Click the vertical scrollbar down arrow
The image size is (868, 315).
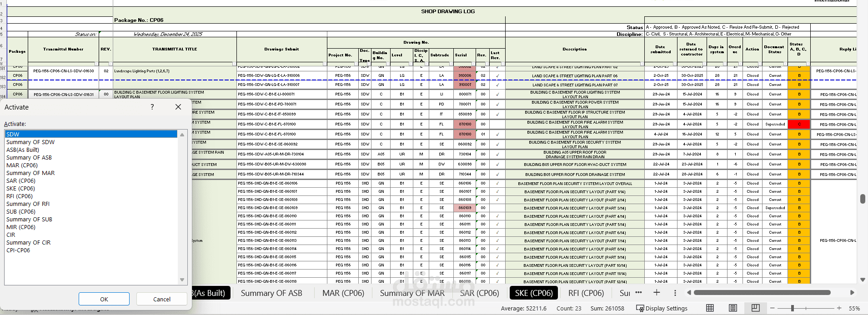point(863,280)
